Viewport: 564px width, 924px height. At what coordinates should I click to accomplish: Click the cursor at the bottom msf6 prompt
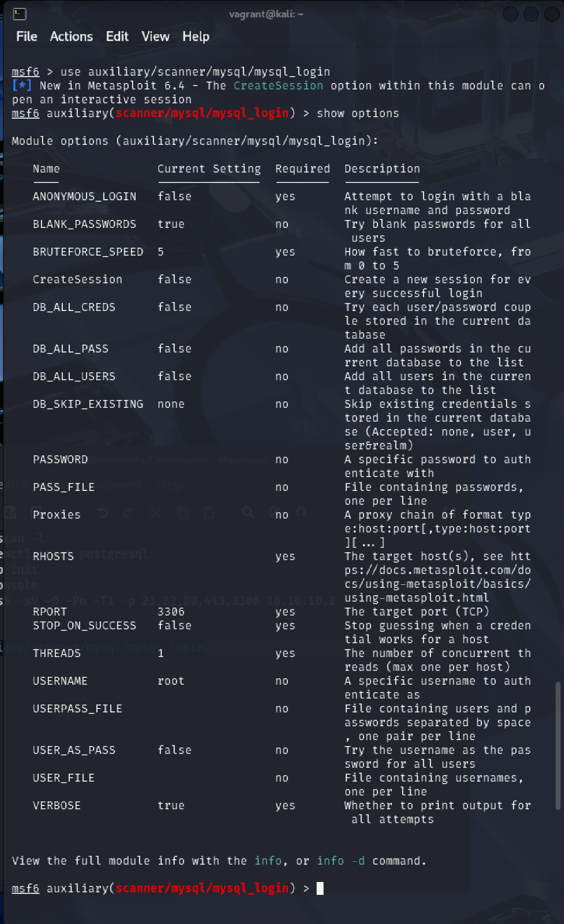coord(320,888)
